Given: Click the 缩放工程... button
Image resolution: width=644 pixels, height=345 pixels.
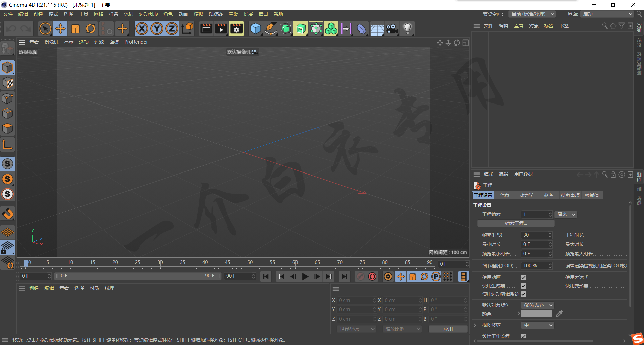Looking at the screenshot, I should coord(516,223).
